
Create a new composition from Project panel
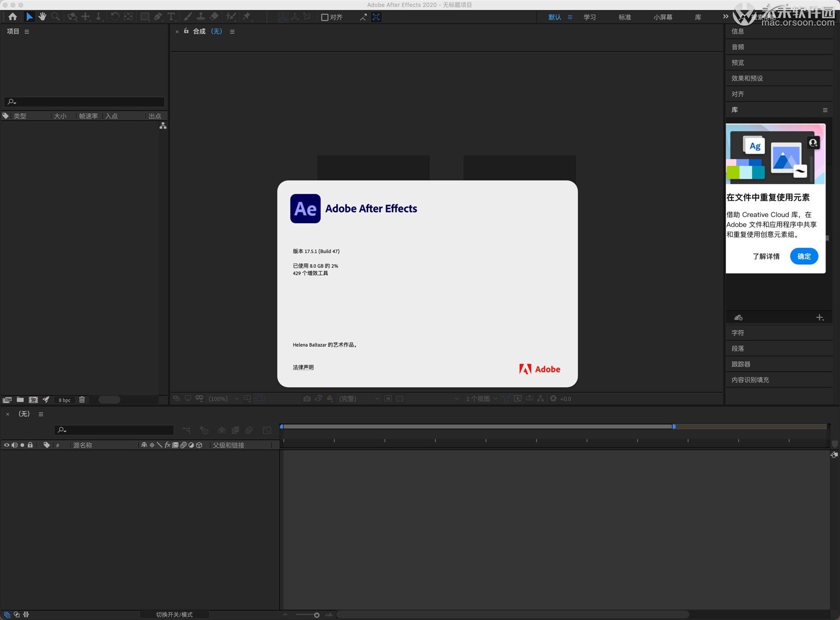(x=33, y=399)
